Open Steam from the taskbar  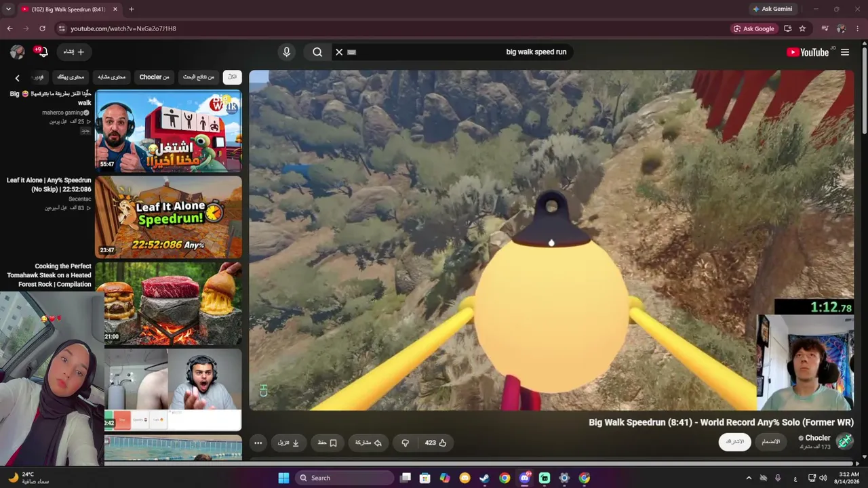(484, 478)
